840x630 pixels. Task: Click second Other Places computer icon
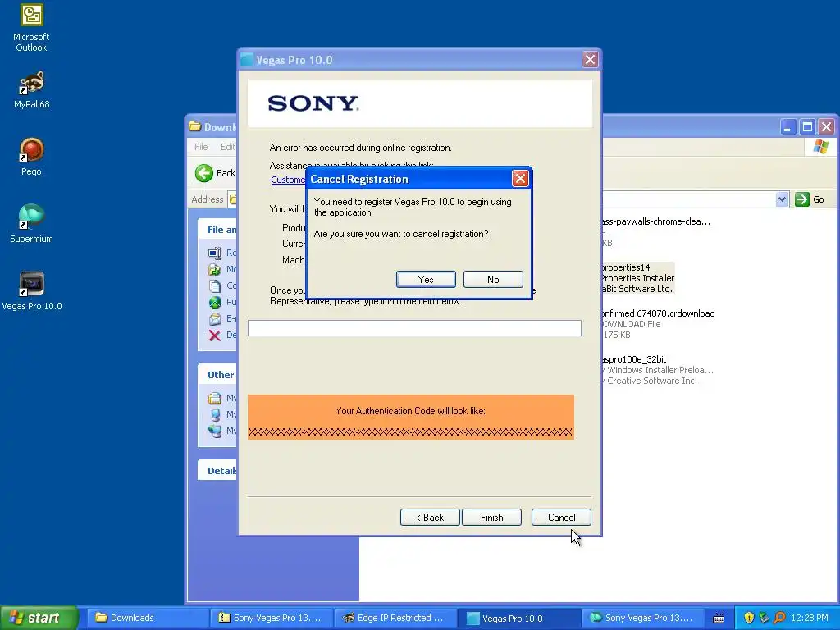(x=215, y=414)
